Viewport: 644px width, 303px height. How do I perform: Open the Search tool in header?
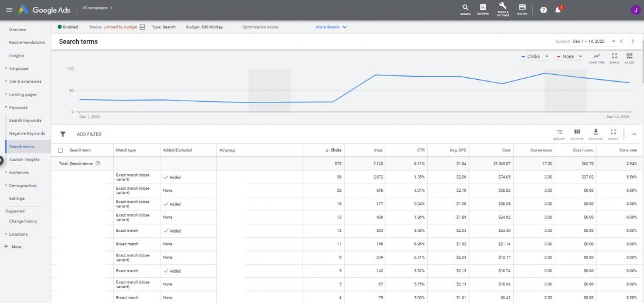click(x=465, y=9)
